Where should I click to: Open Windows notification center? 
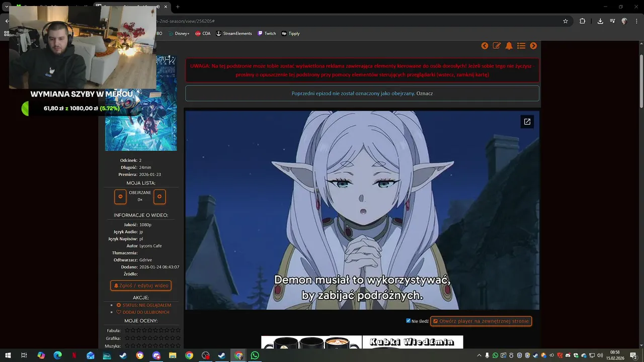click(633, 355)
